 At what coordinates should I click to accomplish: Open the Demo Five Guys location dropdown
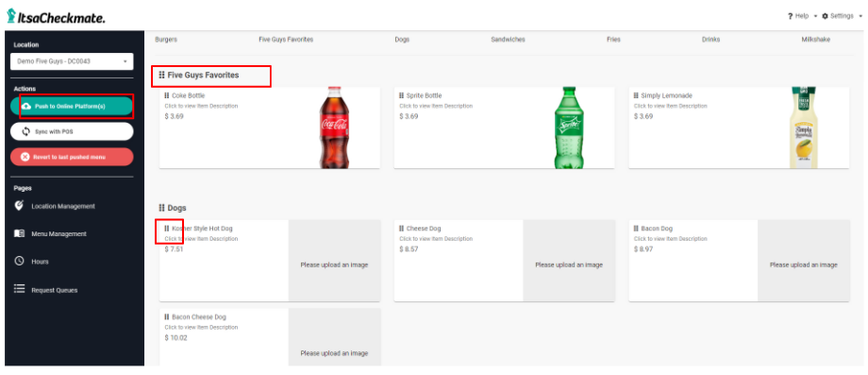(72, 61)
